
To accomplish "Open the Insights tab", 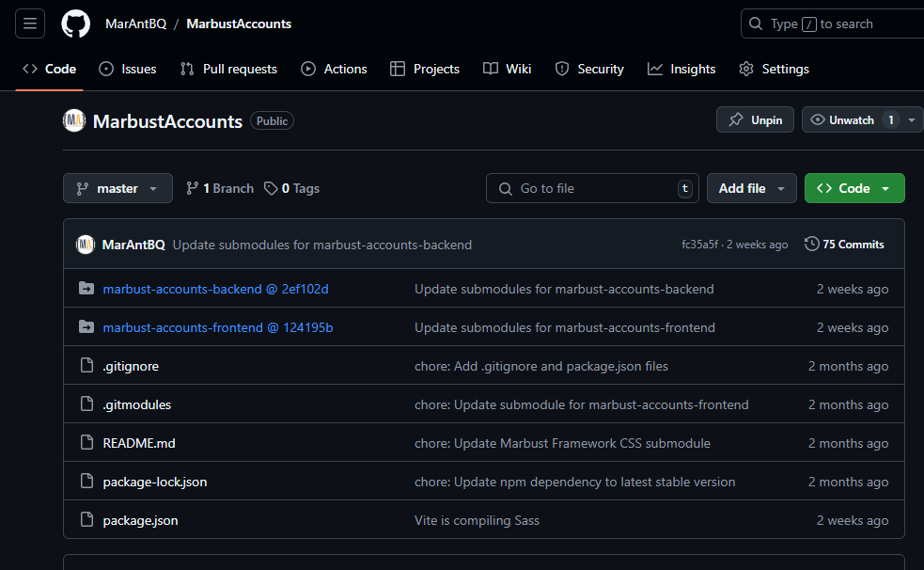I will click(681, 69).
